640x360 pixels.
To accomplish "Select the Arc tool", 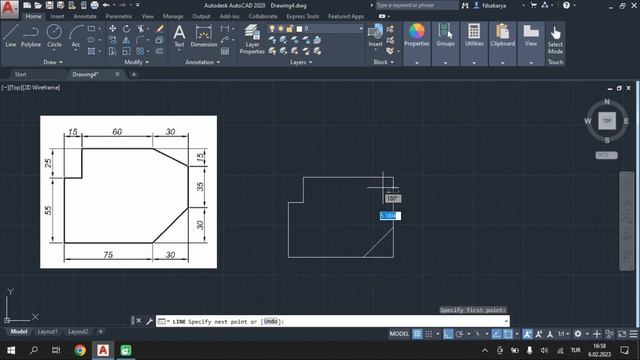I will [x=76, y=36].
